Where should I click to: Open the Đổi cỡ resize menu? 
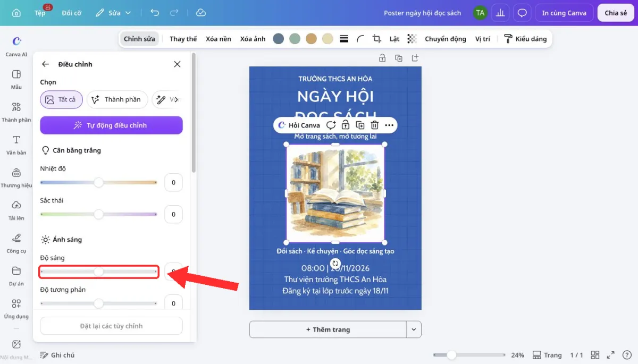pyautogui.click(x=71, y=13)
